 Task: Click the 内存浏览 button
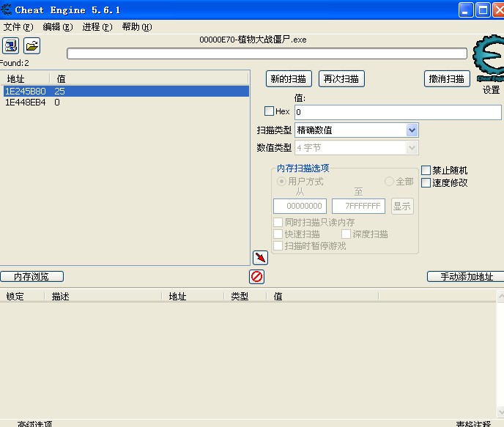click(x=31, y=276)
